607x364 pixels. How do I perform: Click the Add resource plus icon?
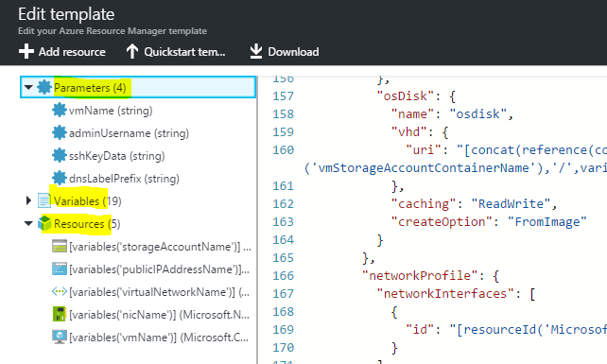26,51
